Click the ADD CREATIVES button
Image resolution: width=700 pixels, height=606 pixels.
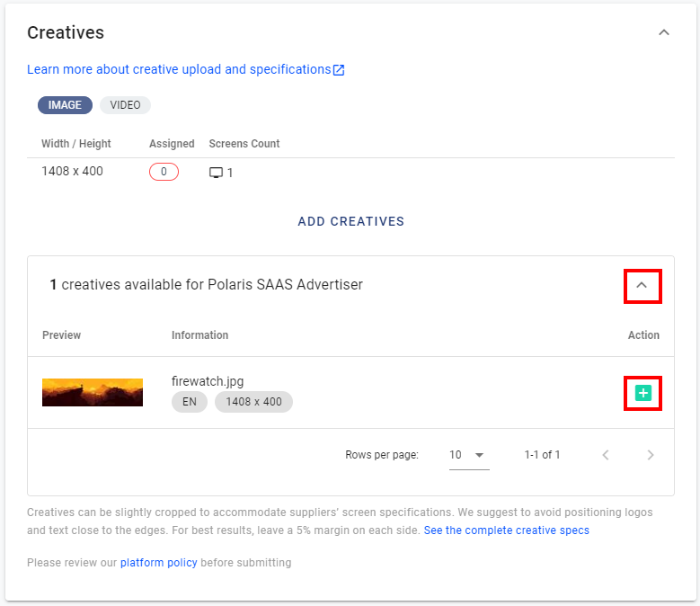[x=350, y=221]
